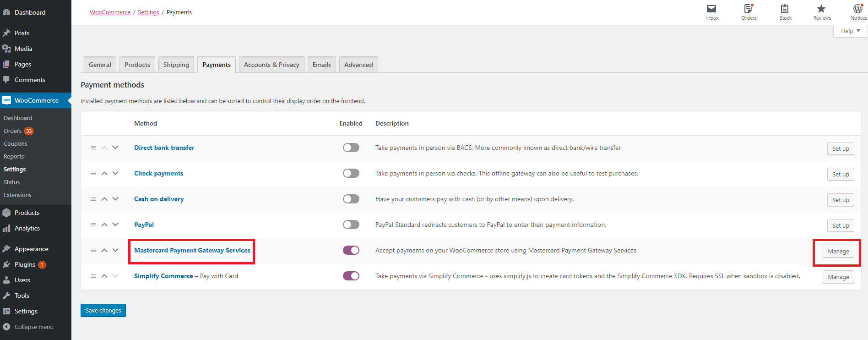Open Status in WooCommerce submenu
Viewport: 868px width, 340px height.
tap(11, 182)
